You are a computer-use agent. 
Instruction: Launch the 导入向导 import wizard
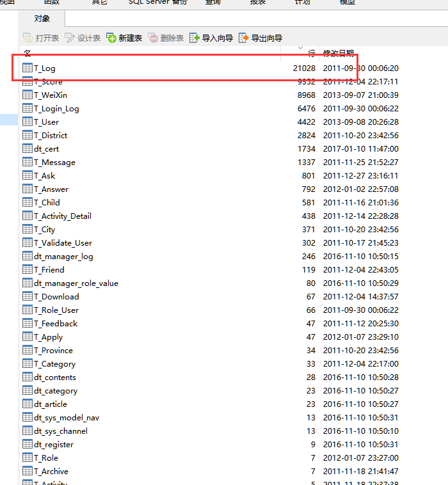click(x=196, y=38)
